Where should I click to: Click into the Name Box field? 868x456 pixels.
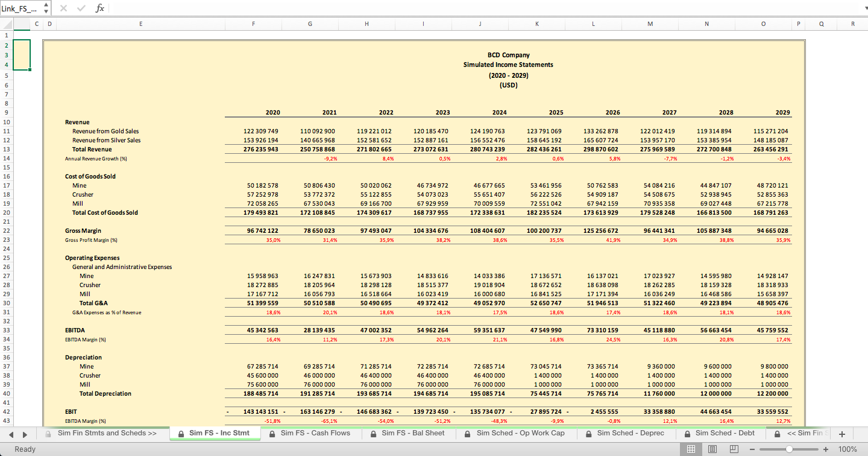(22, 8)
